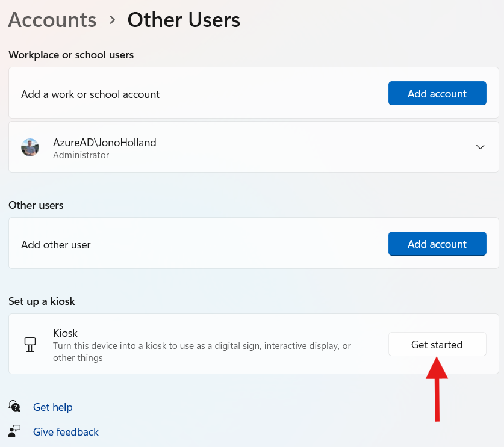Click the breadcrumb chevron separator
This screenshot has height=447, width=504.
tap(112, 20)
